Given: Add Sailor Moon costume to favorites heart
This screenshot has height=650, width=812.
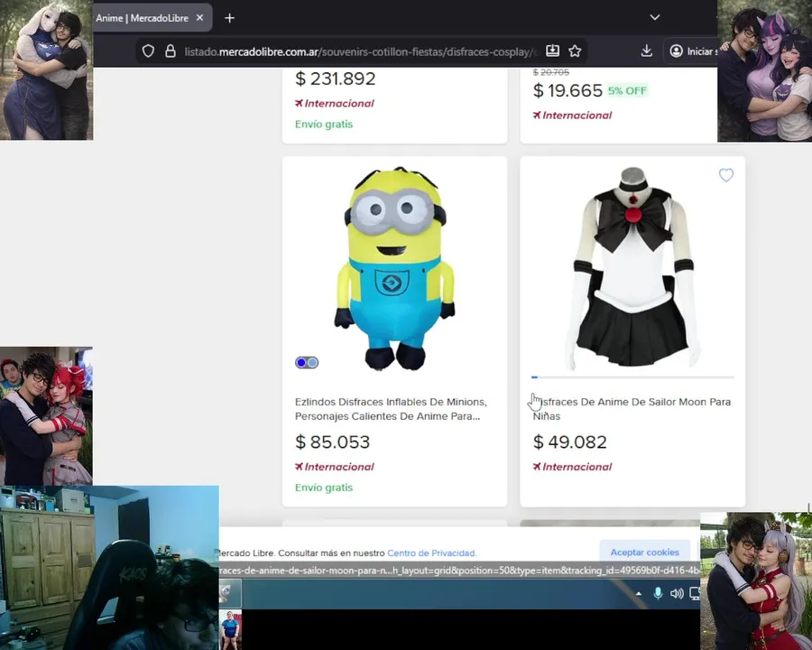Looking at the screenshot, I should click(x=726, y=175).
